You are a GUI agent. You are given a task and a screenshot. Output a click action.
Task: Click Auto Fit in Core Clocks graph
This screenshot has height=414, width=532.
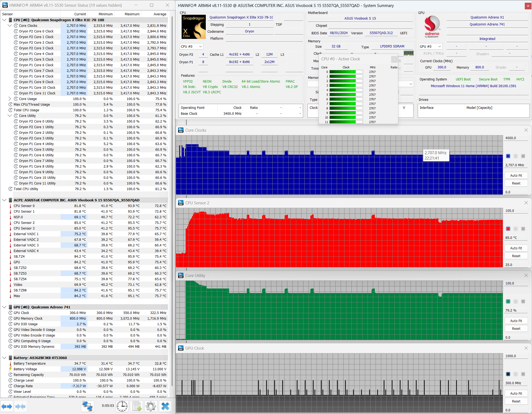pos(516,175)
